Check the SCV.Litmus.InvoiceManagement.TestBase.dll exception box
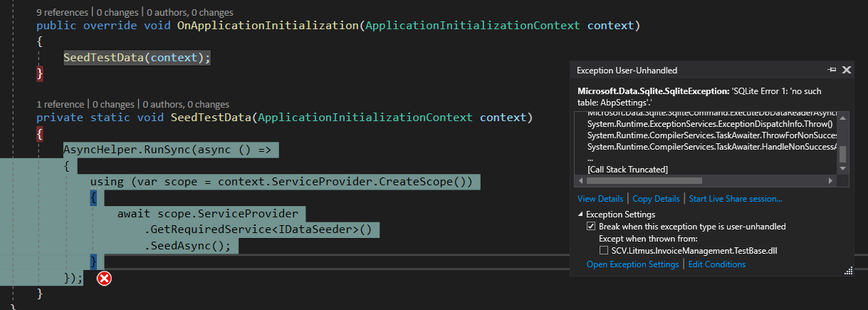Image resolution: width=868 pixels, height=310 pixels. tap(604, 250)
